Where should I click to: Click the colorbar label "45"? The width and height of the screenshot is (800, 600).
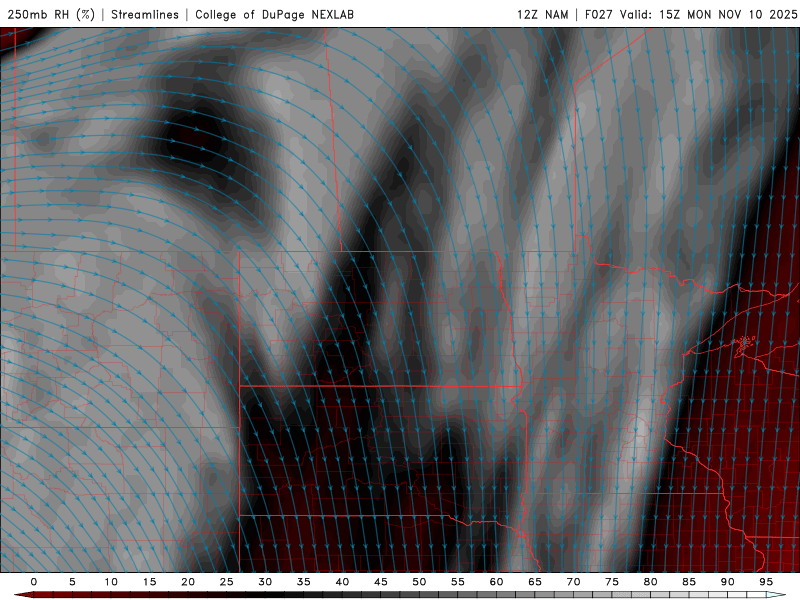click(x=380, y=582)
